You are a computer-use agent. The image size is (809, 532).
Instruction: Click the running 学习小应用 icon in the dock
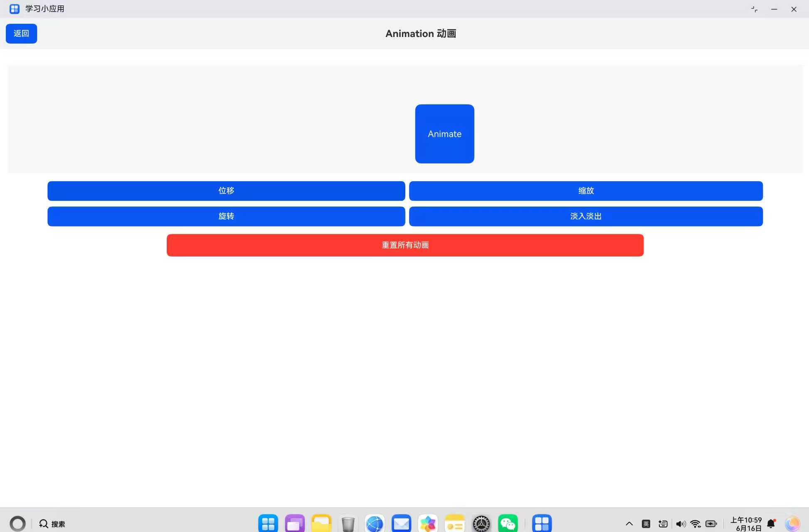542,524
